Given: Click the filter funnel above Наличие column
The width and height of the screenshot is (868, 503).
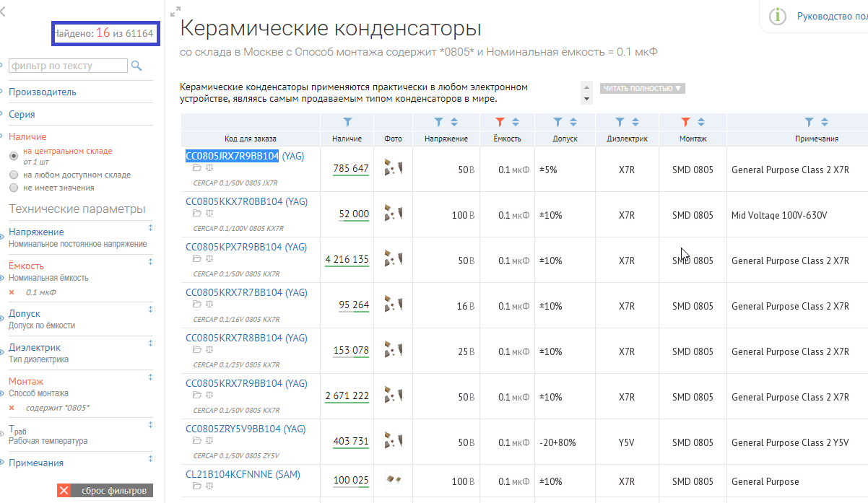Looking at the screenshot, I should click(347, 122).
